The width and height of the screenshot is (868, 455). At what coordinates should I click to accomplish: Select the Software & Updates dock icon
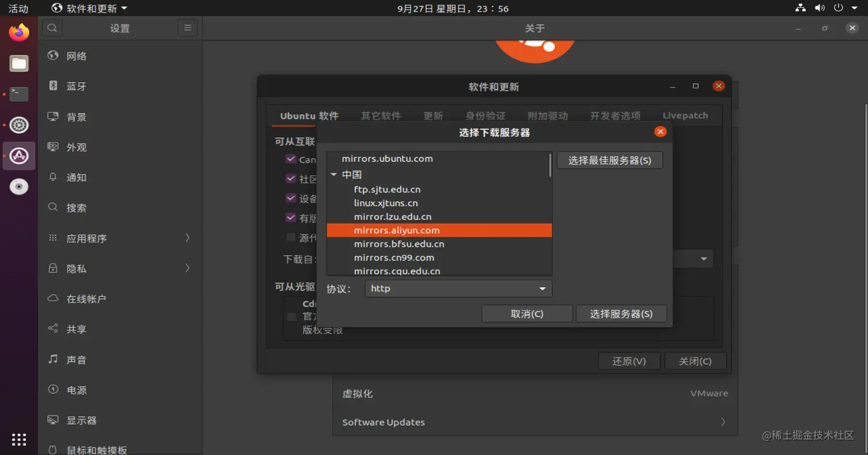tap(19, 156)
